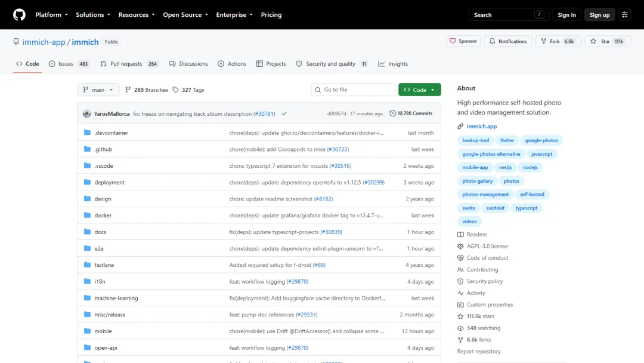Image resolution: width=644 pixels, height=363 pixels.
Task: Click the link icon beside immich.app
Action: (460, 126)
